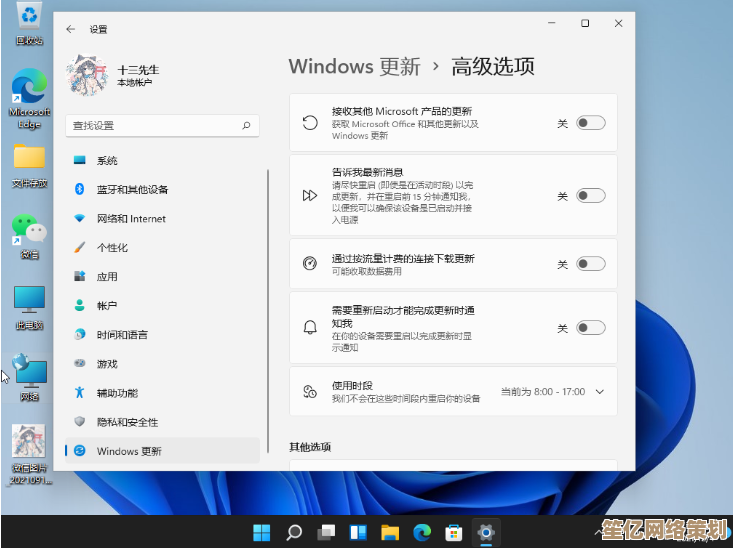The height and width of the screenshot is (548, 733).
Task: Go to 隐私和安全性 section
Action: point(127,422)
